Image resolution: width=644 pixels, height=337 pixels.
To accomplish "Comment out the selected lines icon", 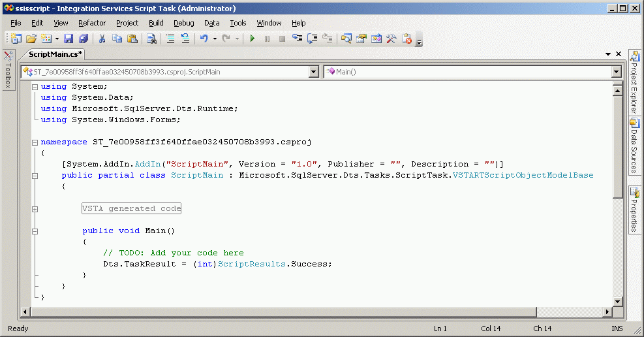I will tap(170, 39).
